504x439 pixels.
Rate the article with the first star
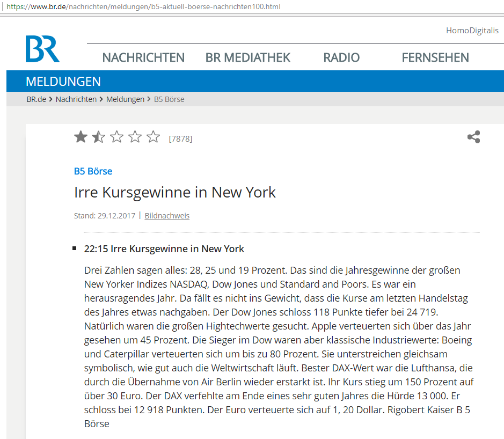pyautogui.click(x=81, y=137)
